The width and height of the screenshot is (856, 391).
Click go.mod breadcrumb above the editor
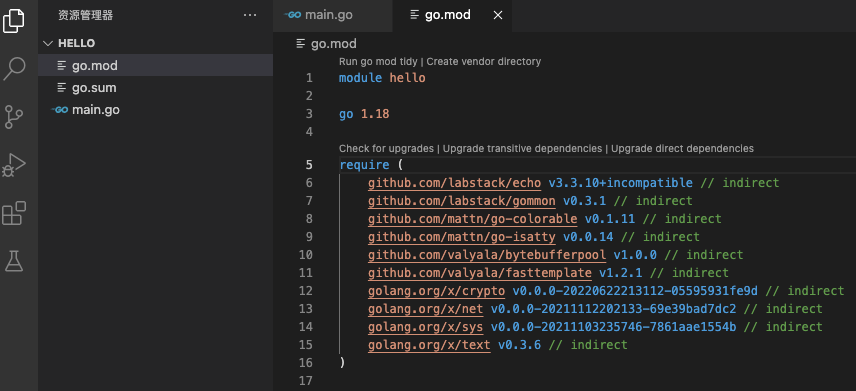click(334, 44)
